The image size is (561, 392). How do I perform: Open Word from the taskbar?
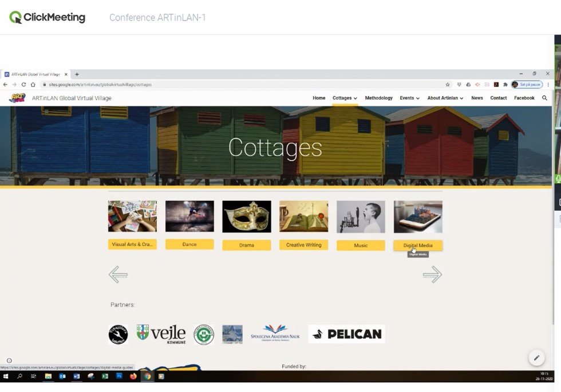coord(77,377)
